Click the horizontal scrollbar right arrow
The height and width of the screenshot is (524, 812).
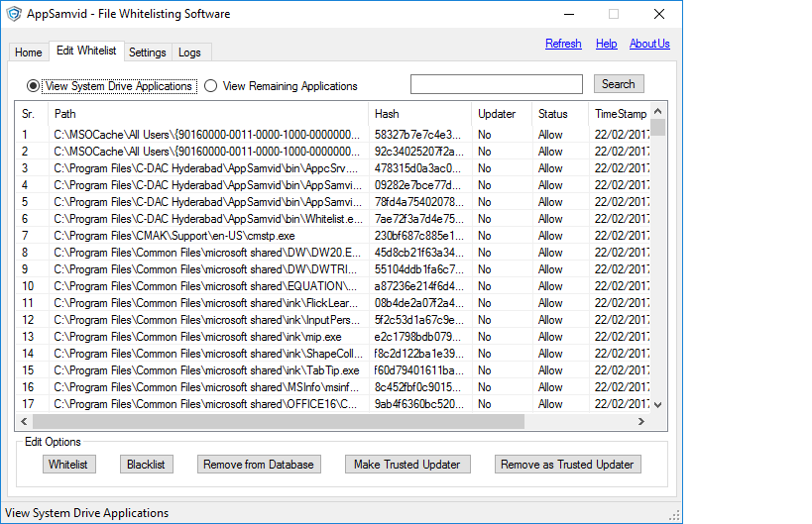click(642, 422)
